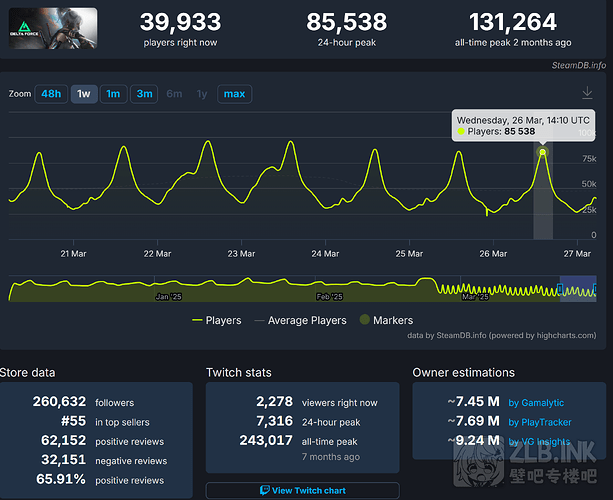613x500 pixels.
Task: Click the 75k y-axis label
Action: (x=589, y=159)
